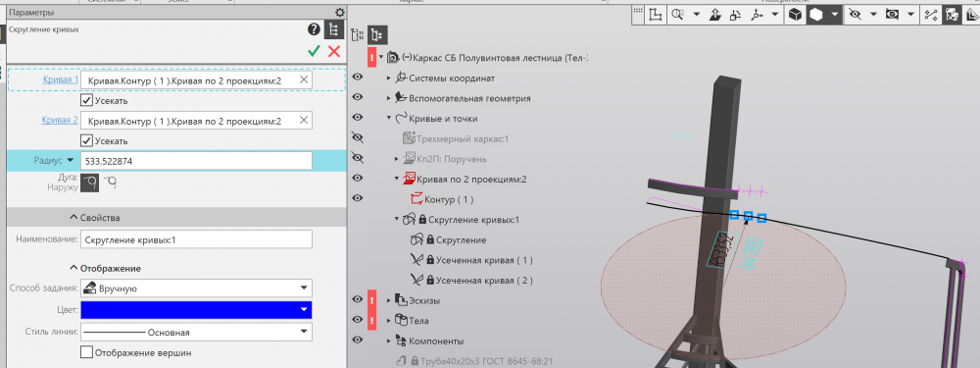The width and height of the screenshot is (980, 368).
Task: Click the Кривая 1 link
Action: click(61, 79)
